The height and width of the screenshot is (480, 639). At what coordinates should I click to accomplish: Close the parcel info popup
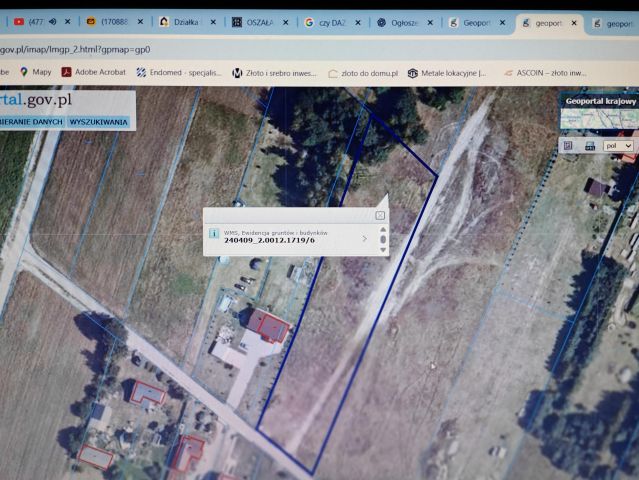click(x=380, y=216)
